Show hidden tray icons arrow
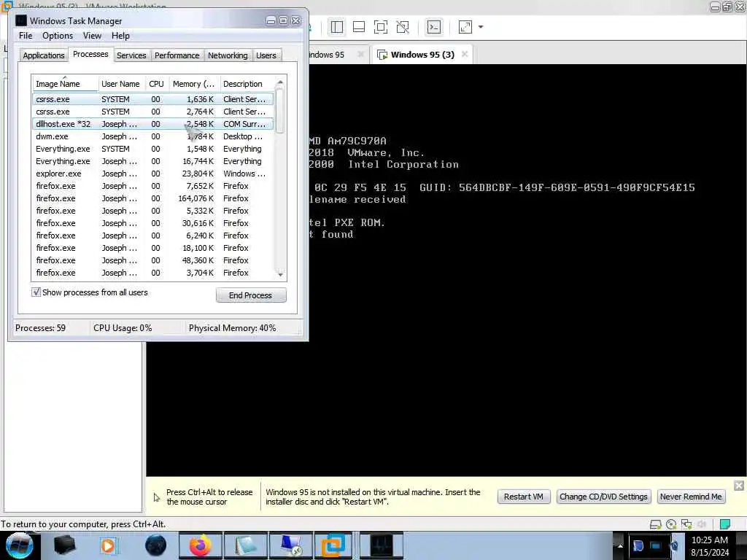747x560 pixels. pyautogui.click(x=620, y=545)
